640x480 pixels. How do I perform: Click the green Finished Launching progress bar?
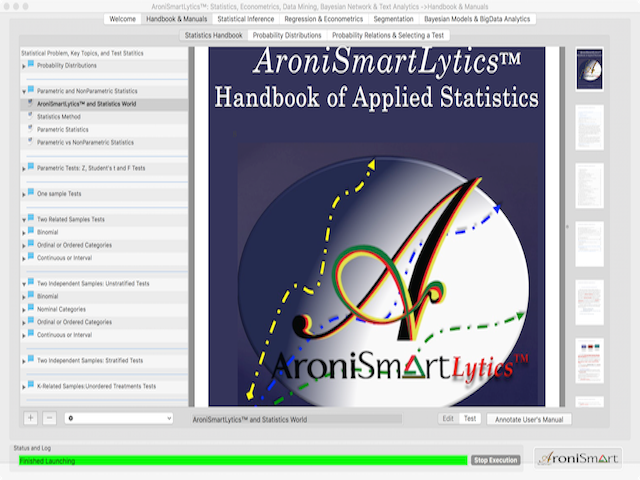(243, 460)
